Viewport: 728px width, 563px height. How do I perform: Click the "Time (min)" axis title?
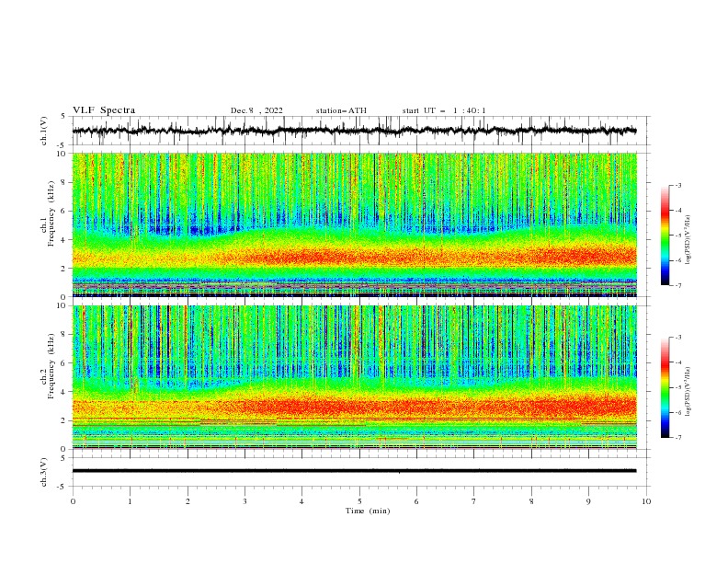368,511
